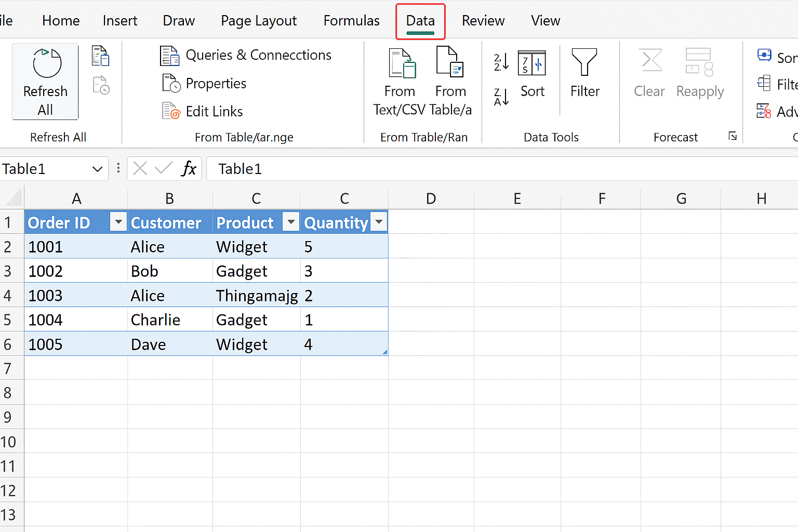
Task: Sort ascending with the top A-Z arrow icon
Action: click(x=501, y=62)
